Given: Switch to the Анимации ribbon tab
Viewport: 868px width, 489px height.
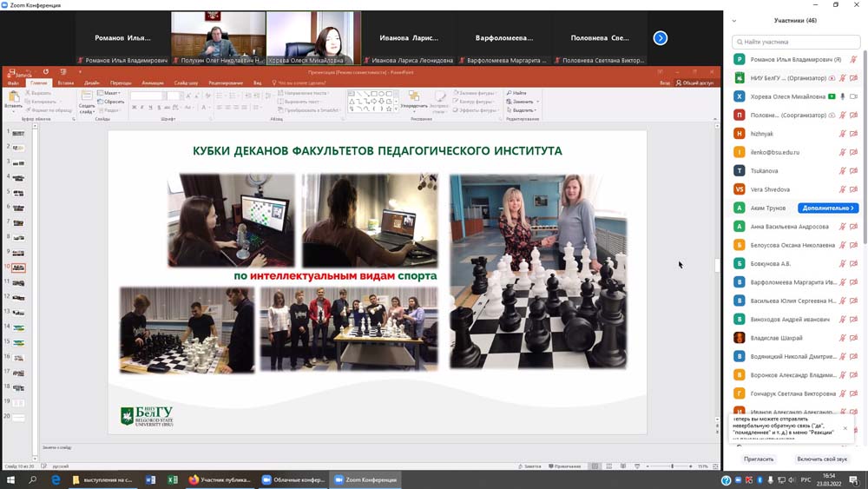Looking at the screenshot, I should [x=152, y=83].
